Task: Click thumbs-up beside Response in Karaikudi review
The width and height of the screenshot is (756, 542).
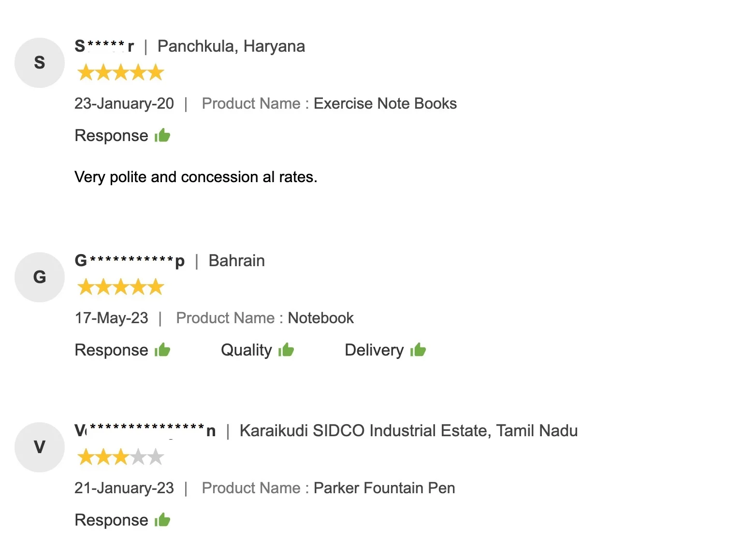Action: coord(163,520)
